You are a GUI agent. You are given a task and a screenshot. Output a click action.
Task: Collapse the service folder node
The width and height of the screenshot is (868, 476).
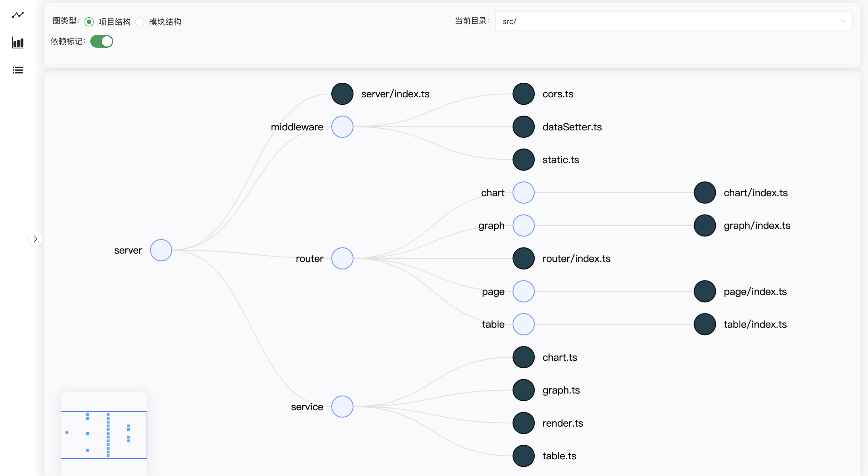342,407
